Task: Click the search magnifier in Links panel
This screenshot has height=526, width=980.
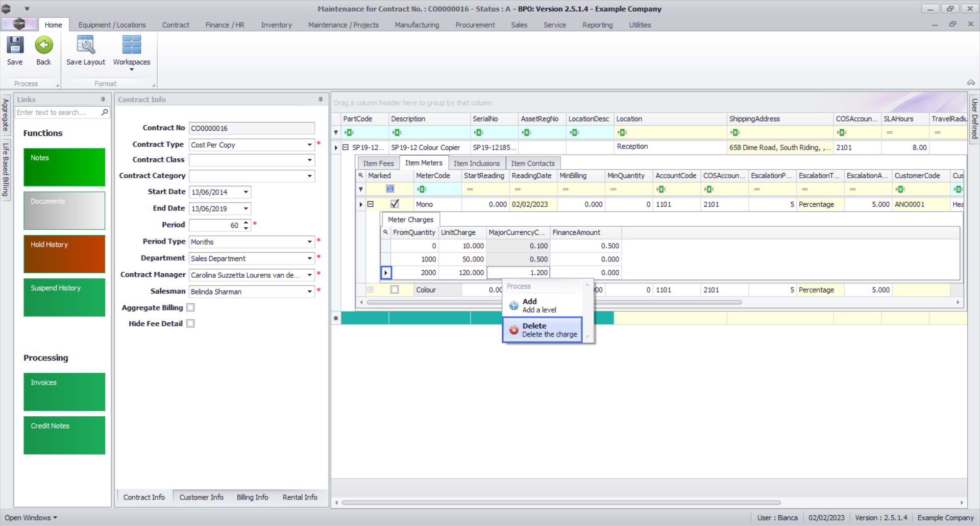Action: 105,112
